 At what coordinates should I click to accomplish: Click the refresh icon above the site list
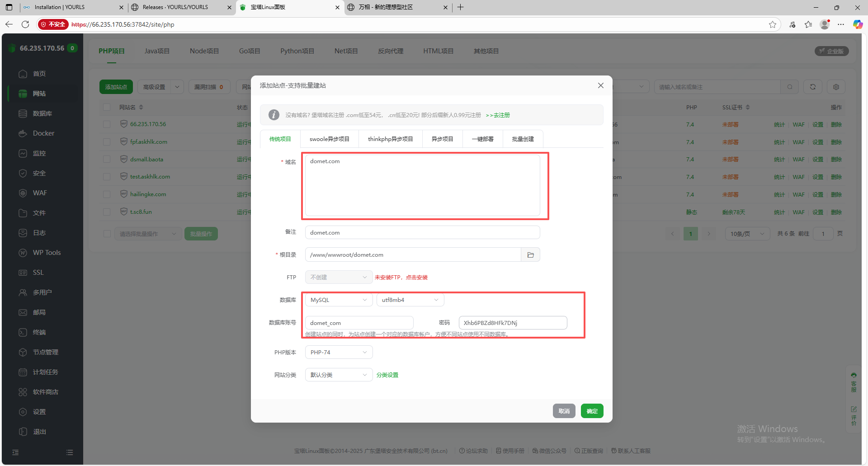tap(812, 87)
